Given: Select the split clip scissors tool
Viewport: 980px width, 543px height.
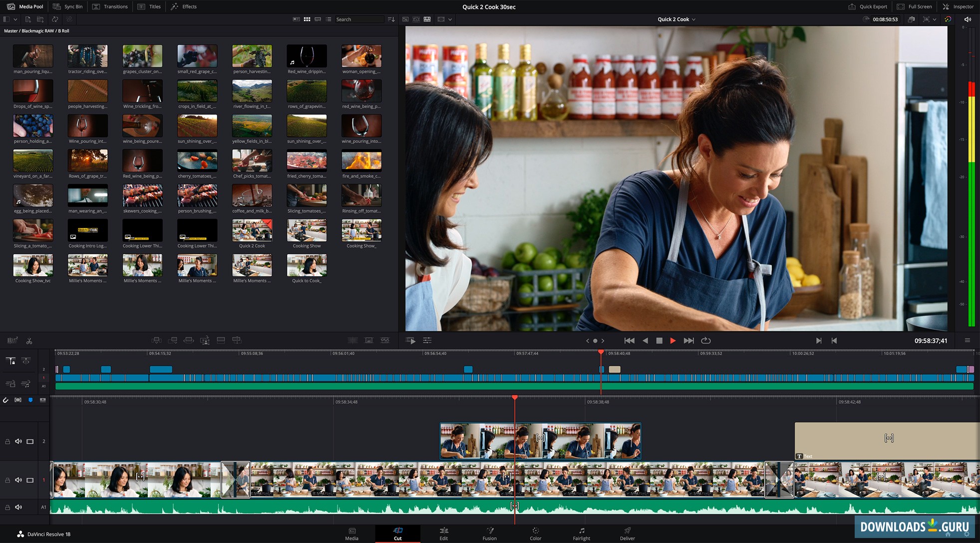Looking at the screenshot, I should coord(29,340).
